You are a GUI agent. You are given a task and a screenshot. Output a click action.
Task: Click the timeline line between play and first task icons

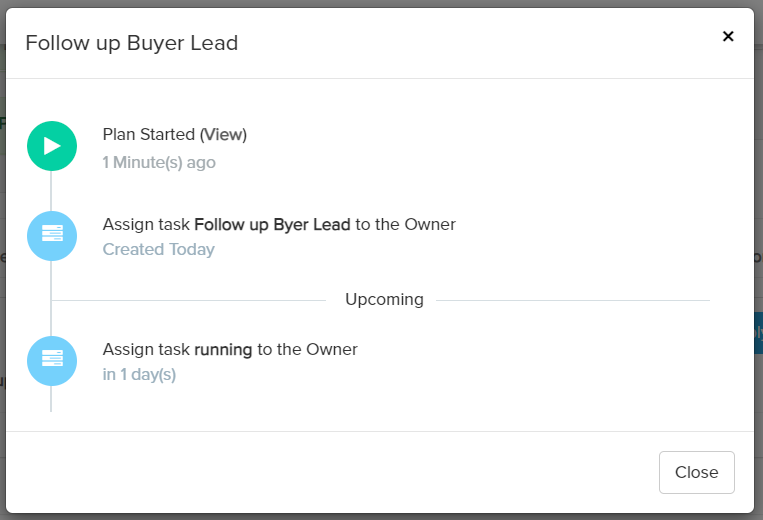coord(52,191)
